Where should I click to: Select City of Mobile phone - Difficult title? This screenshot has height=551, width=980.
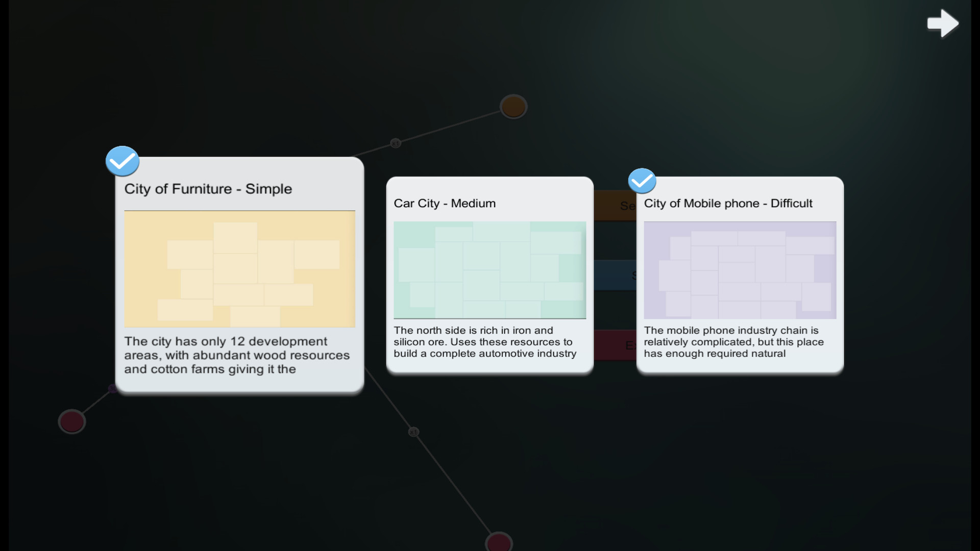(x=728, y=203)
